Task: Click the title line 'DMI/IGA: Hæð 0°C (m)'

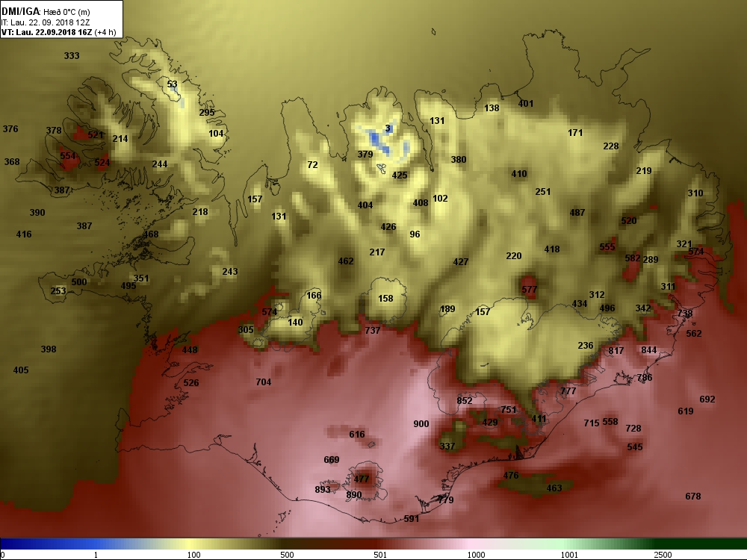Action: point(46,11)
